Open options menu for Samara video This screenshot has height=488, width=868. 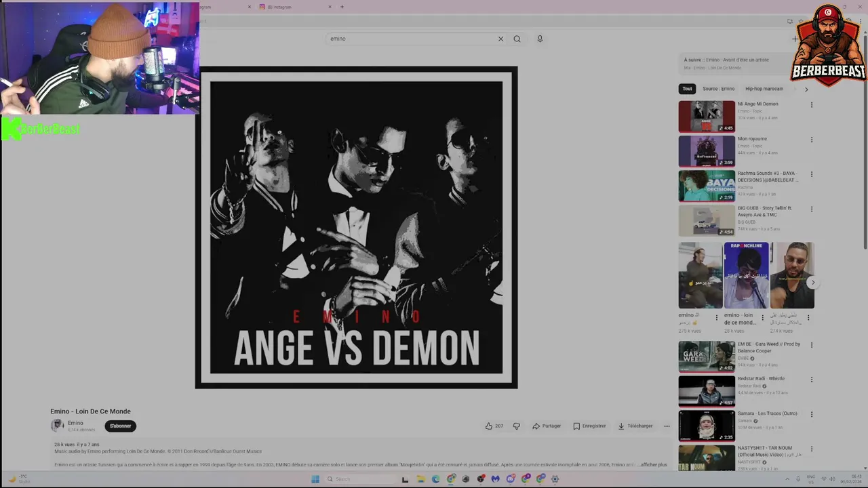[x=812, y=414]
